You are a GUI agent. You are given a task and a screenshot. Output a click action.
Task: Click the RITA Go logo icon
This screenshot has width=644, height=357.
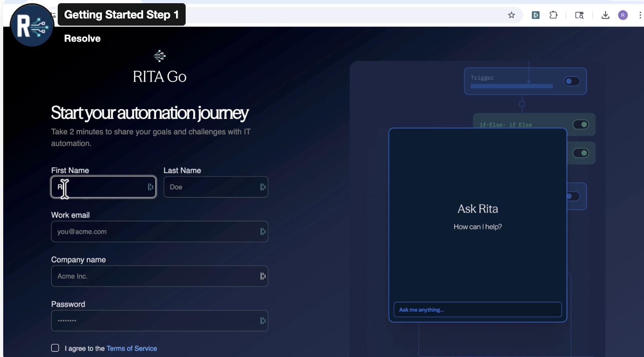pos(160,56)
